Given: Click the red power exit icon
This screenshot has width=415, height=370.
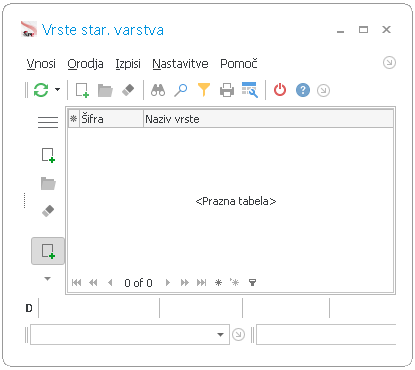Looking at the screenshot, I should (280, 90).
